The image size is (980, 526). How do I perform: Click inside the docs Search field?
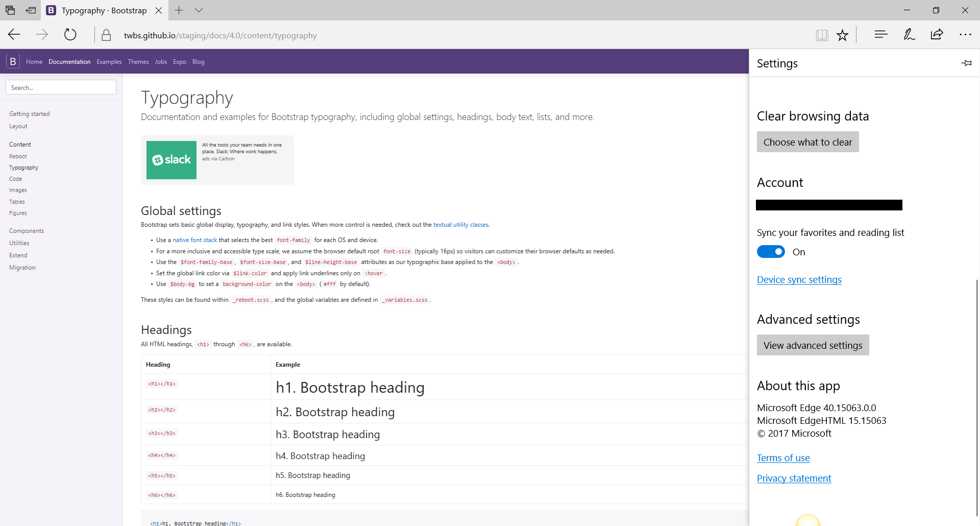61,87
